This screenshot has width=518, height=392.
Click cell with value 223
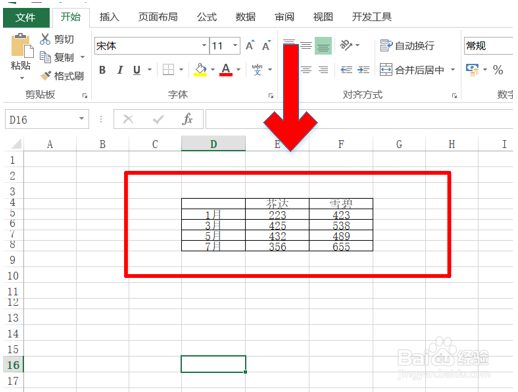click(277, 215)
